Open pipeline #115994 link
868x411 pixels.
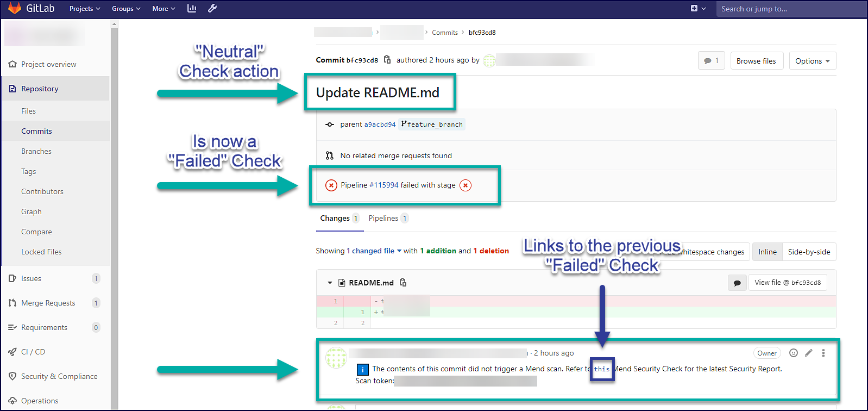[384, 185]
